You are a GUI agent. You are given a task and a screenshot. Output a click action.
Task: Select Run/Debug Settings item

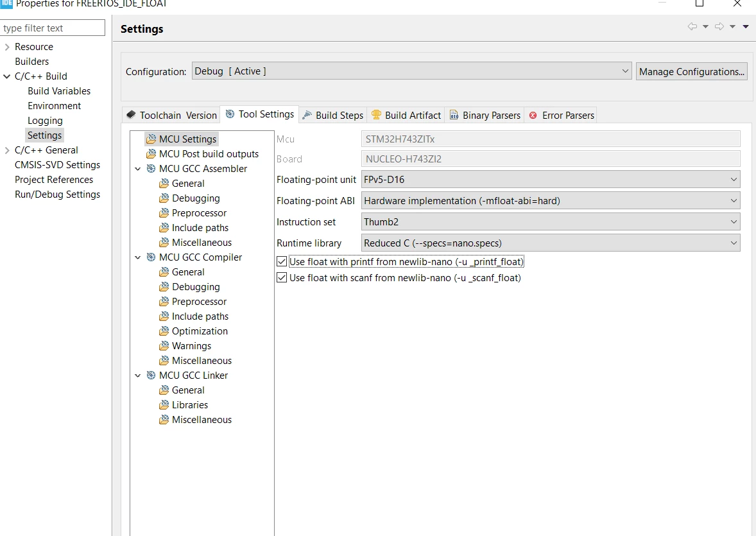(x=57, y=195)
